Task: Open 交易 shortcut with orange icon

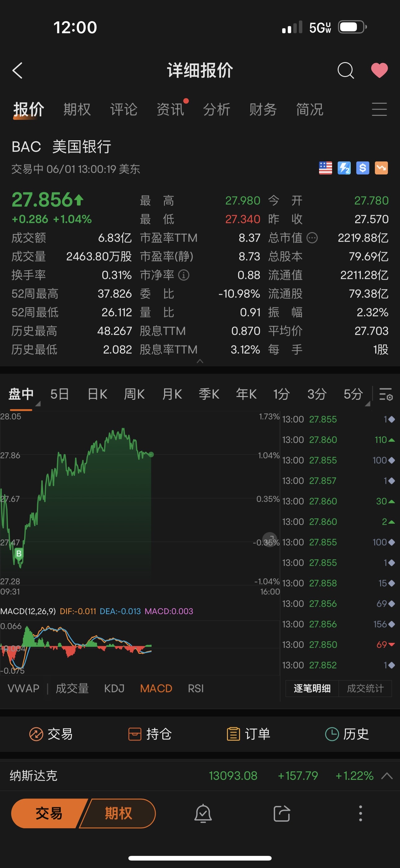Action: 51,734
